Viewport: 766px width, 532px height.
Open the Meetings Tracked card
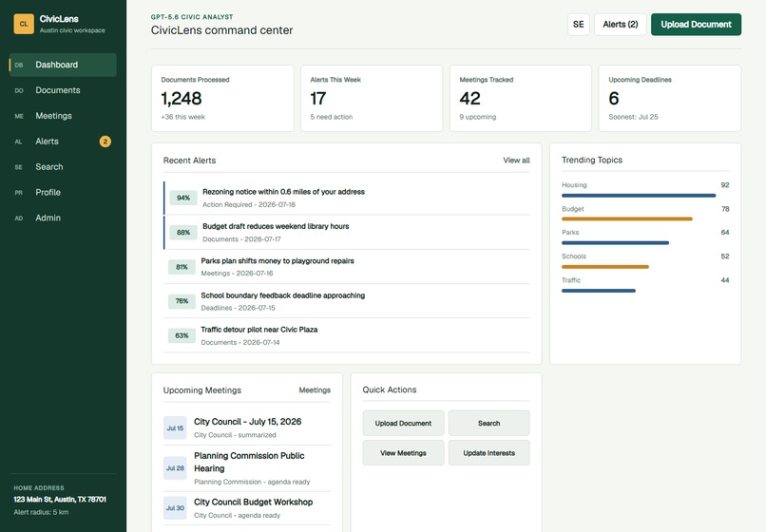click(x=521, y=98)
